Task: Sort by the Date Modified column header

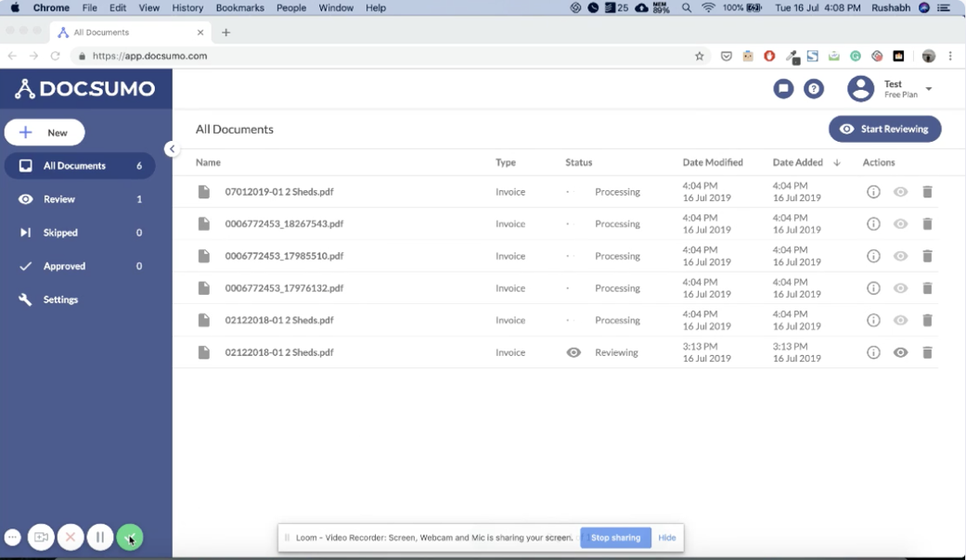Action: pyautogui.click(x=713, y=162)
